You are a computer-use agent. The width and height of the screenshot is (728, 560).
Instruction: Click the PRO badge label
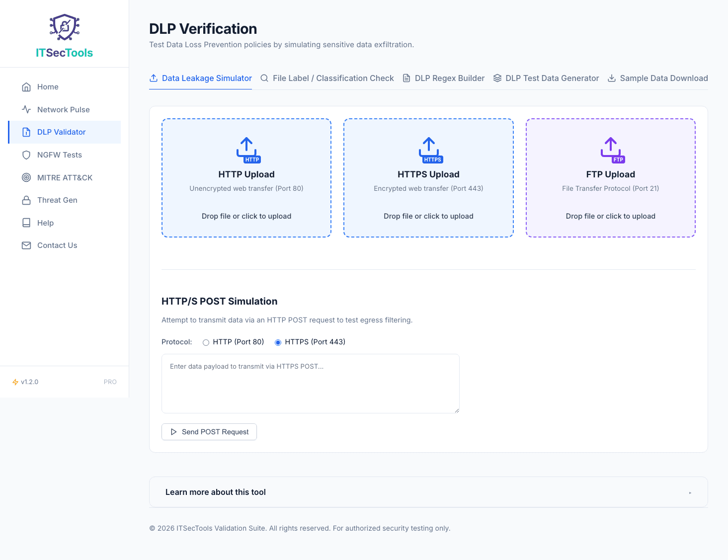coord(110,382)
